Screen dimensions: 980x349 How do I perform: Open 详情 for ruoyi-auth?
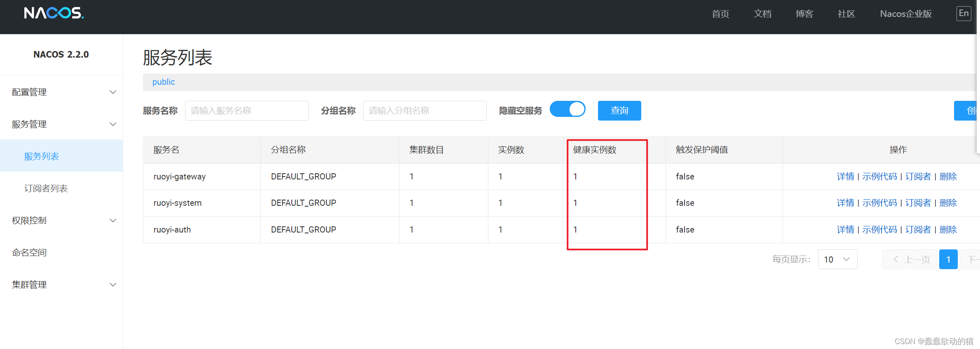click(x=846, y=230)
